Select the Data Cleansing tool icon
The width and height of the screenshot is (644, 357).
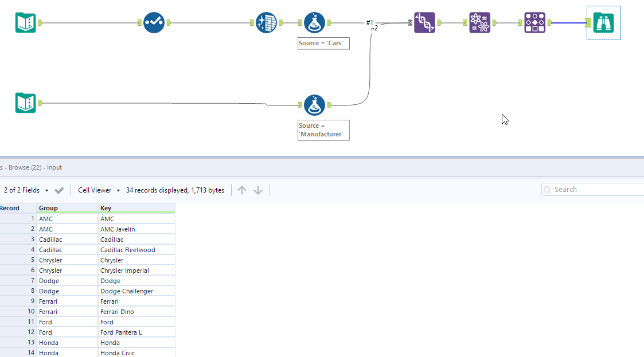[266, 22]
